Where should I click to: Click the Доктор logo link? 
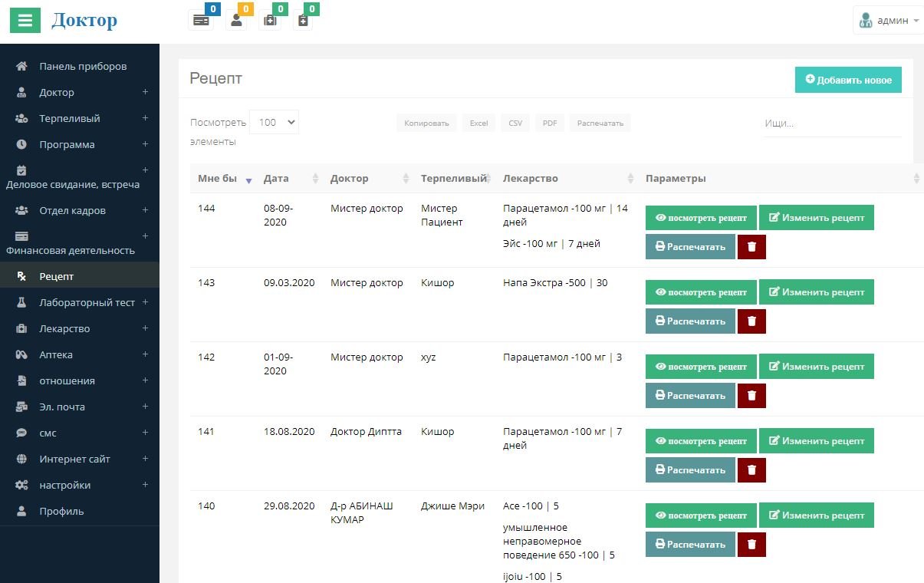pos(84,20)
